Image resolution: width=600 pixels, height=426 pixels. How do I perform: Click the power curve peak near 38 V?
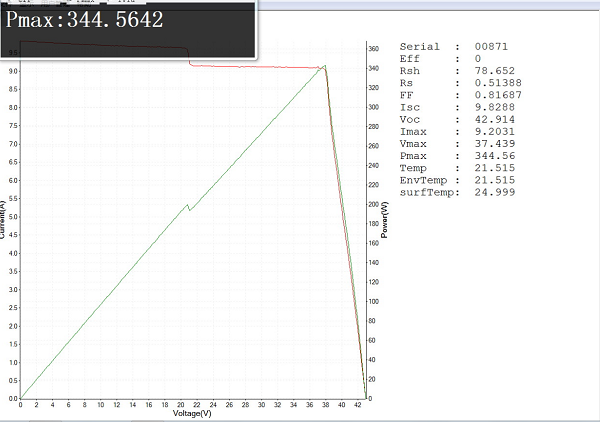(x=325, y=66)
